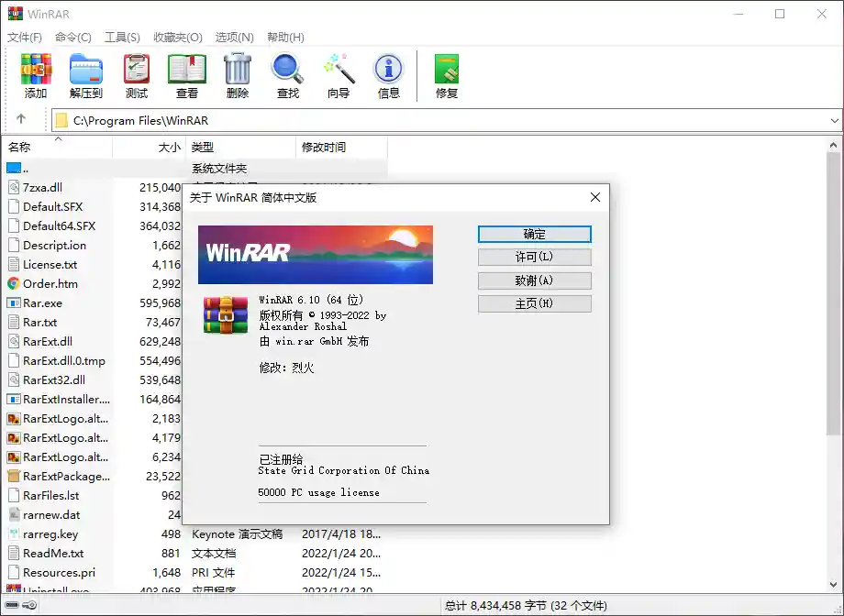Sort files by the 大小 column
This screenshot has width=844, height=616.
(x=169, y=147)
